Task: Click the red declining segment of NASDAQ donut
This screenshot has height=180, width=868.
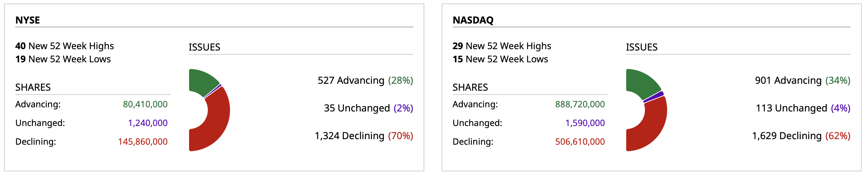Action: pyautogui.click(x=652, y=125)
